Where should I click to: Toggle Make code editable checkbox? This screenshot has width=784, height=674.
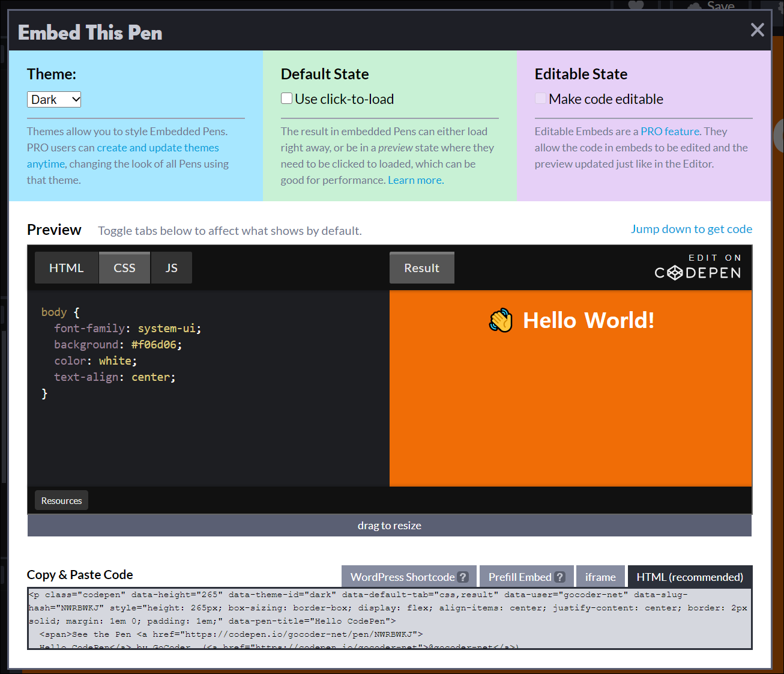[541, 99]
